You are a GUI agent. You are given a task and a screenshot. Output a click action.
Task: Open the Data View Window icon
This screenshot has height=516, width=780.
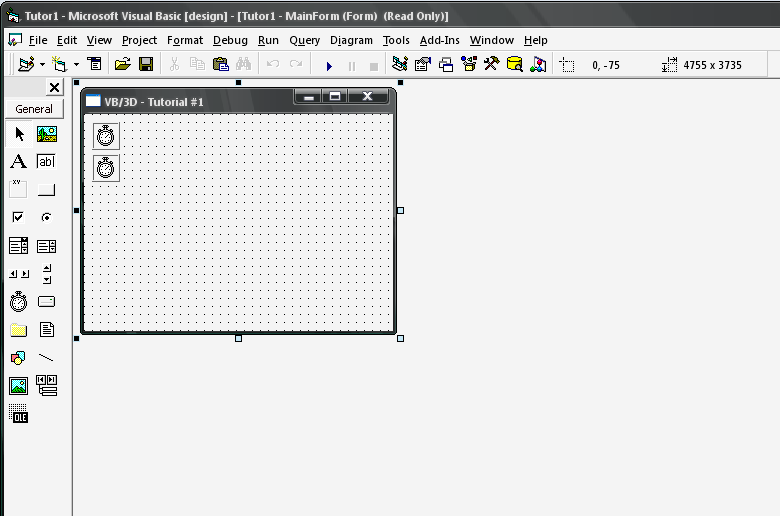[x=515, y=64]
